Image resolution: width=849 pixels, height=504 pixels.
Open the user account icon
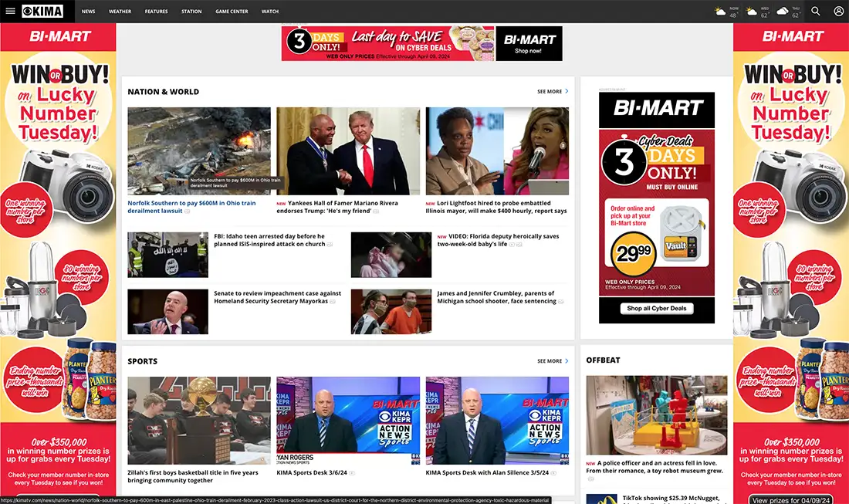point(838,11)
